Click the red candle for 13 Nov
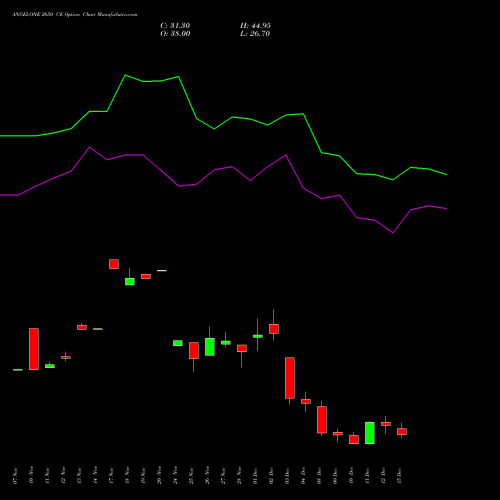The height and width of the screenshot is (500, 500). (x=82, y=327)
